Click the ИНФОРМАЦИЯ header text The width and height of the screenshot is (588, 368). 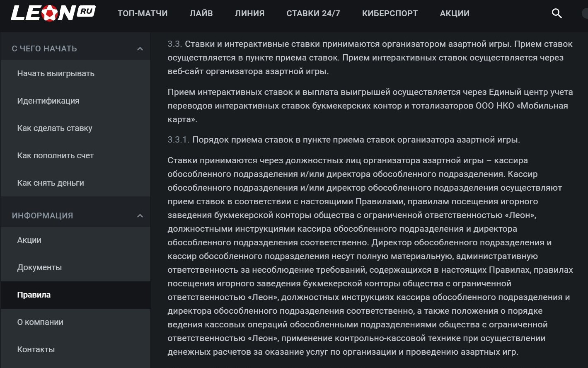42,216
